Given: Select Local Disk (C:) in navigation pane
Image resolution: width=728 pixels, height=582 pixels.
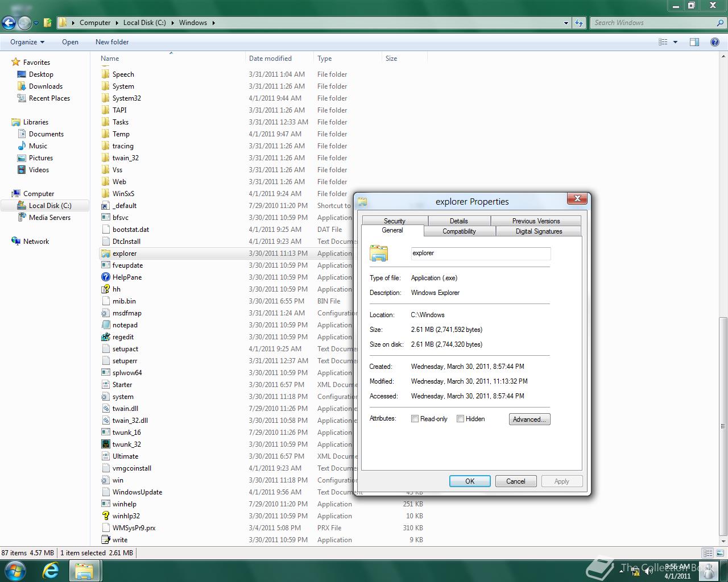Looking at the screenshot, I should pos(45,206).
